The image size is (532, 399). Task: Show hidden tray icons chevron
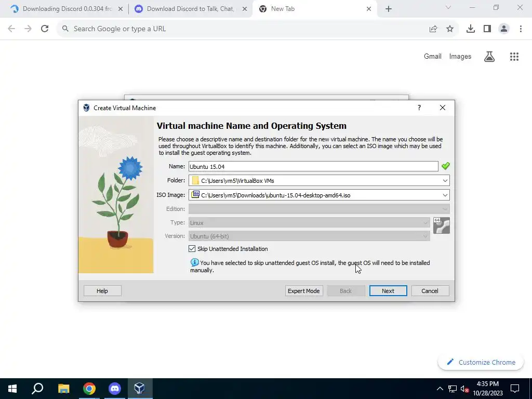point(440,389)
